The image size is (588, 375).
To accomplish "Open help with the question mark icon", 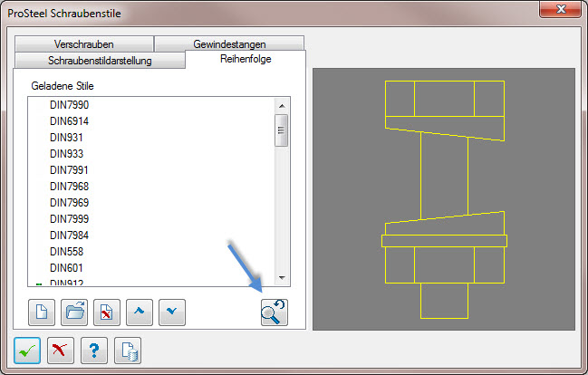I will [x=94, y=351].
